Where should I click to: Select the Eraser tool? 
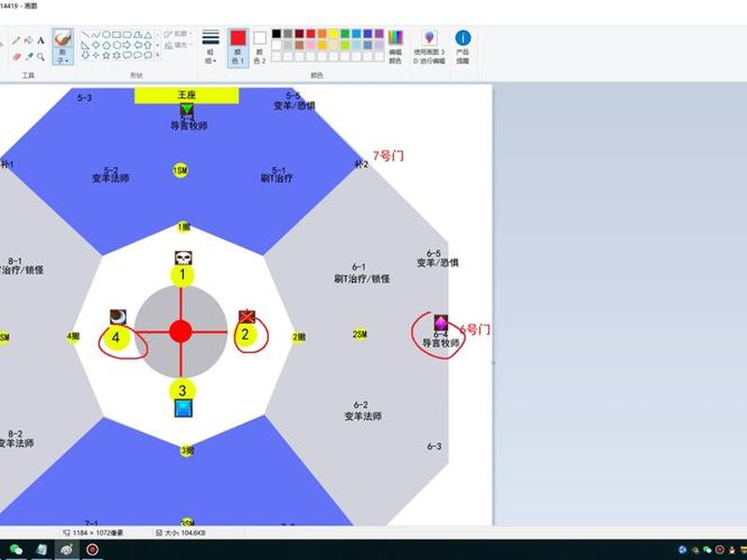(x=17, y=57)
